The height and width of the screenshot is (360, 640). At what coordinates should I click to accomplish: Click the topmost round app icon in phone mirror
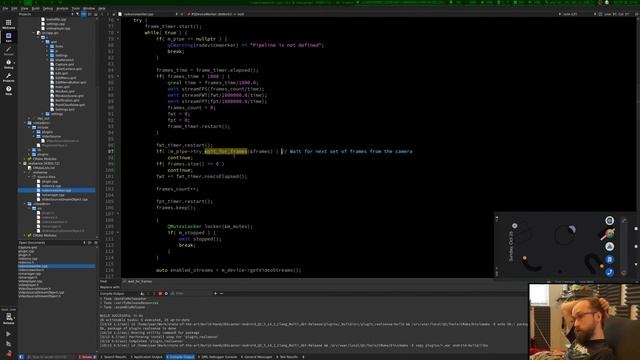coord(609,220)
